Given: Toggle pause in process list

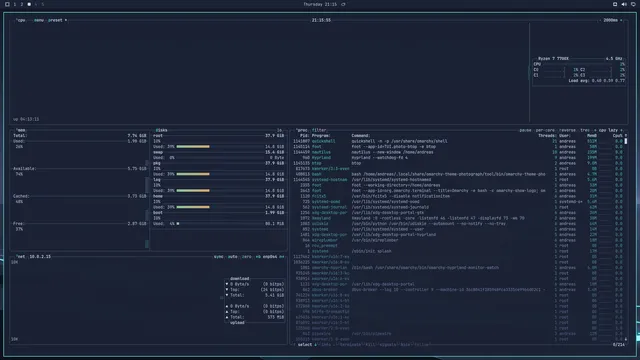Looking at the screenshot, I should click(x=525, y=130).
